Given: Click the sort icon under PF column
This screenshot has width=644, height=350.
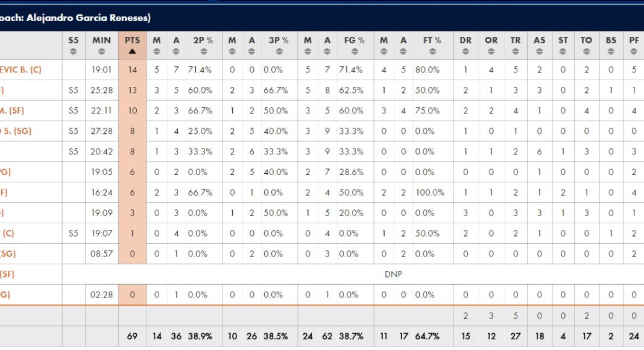Looking at the screenshot, I should (x=634, y=51).
